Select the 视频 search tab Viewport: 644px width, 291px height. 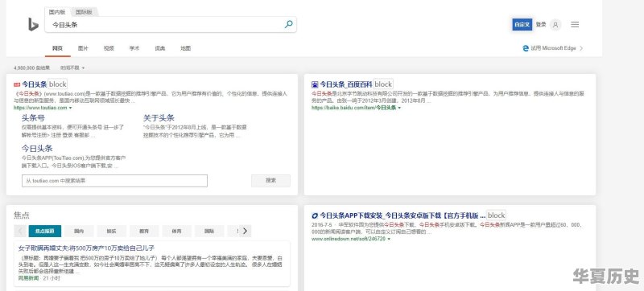point(109,48)
